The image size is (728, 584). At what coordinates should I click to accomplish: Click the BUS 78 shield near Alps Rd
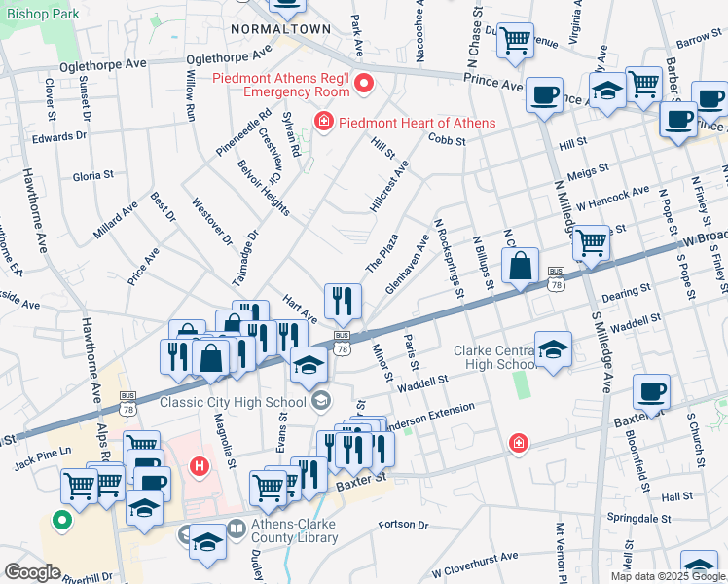coord(127,403)
